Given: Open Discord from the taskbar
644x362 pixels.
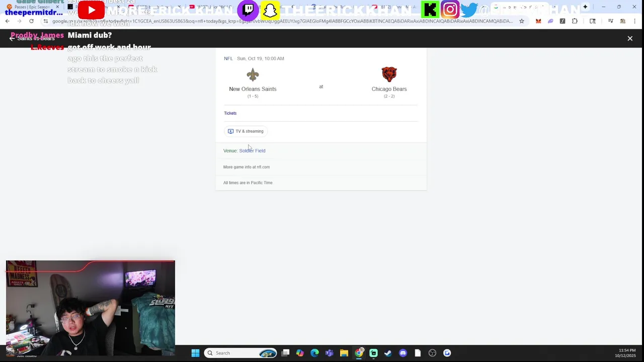Looking at the screenshot, I should tap(403, 353).
